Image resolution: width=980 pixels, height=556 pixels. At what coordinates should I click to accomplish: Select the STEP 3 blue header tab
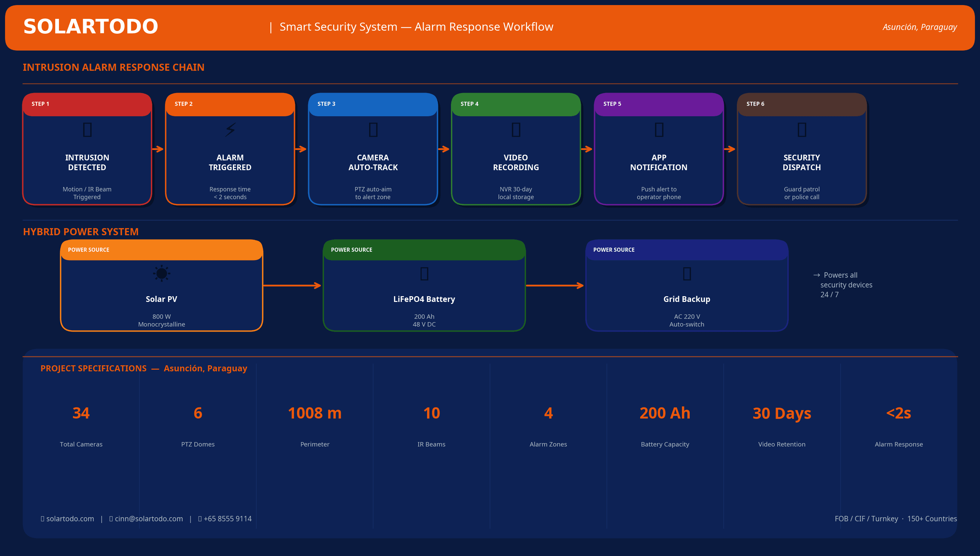(x=373, y=104)
